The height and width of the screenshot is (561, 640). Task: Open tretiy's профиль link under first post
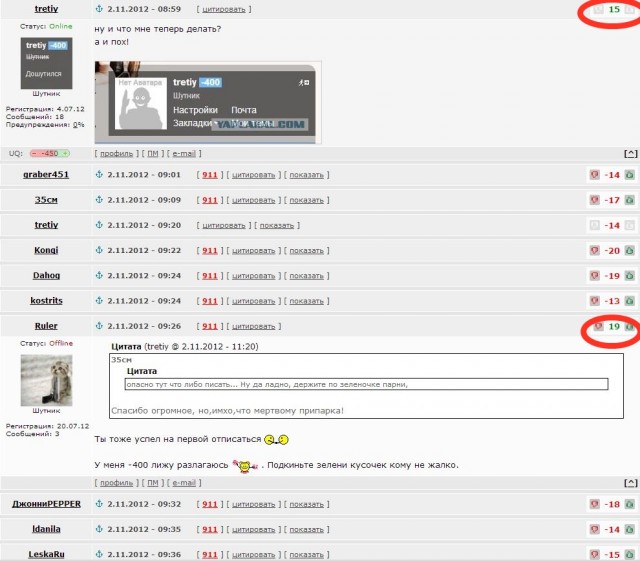[x=117, y=154]
